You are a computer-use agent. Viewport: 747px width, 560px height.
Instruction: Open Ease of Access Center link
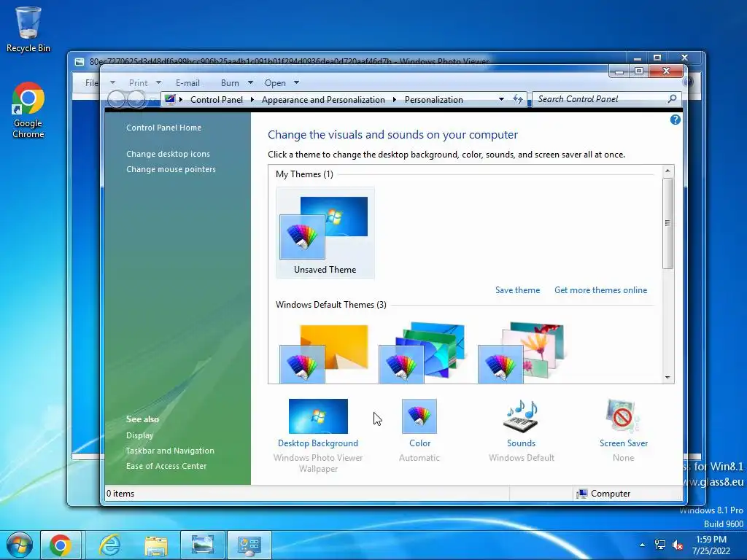(x=166, y=466)
